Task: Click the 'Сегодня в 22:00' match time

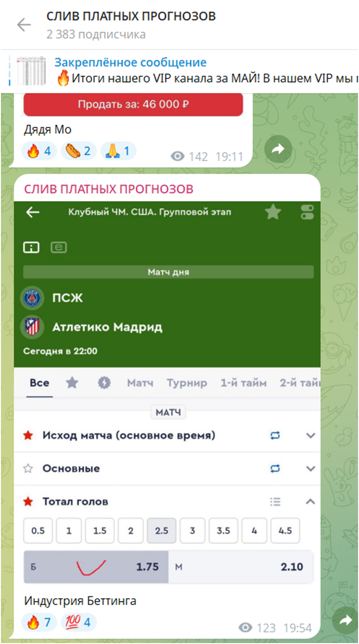Action: [60, 351]
